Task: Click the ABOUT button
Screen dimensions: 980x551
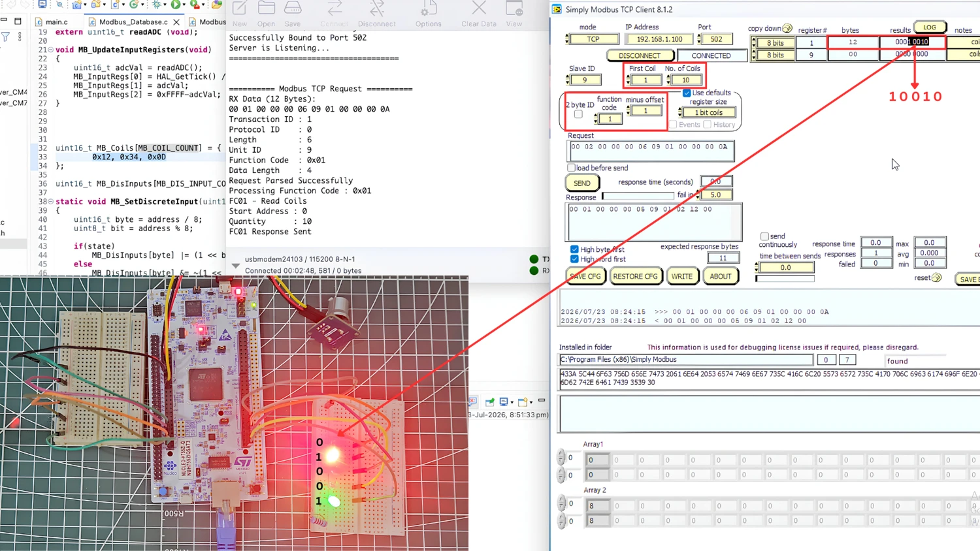Action: [x=721, y=276]
